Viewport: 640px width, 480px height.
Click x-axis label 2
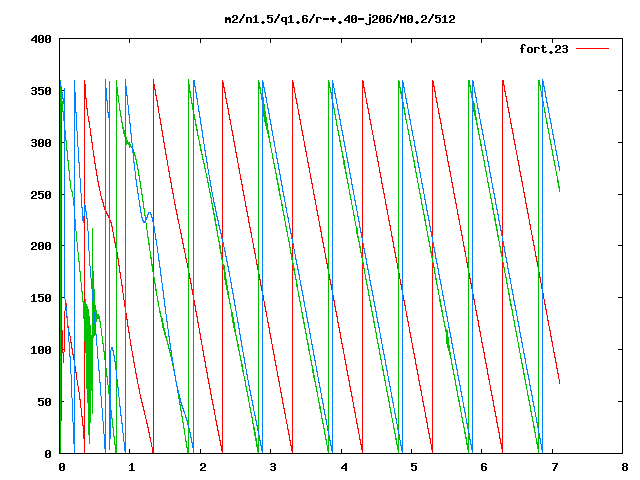(202, 467)
